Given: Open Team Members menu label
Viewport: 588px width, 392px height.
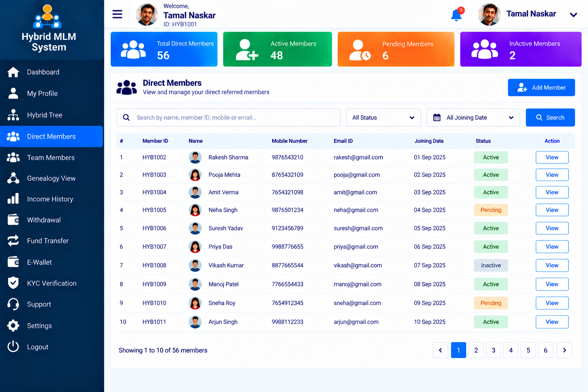Looking at the screenshot, I should point(51,157).
